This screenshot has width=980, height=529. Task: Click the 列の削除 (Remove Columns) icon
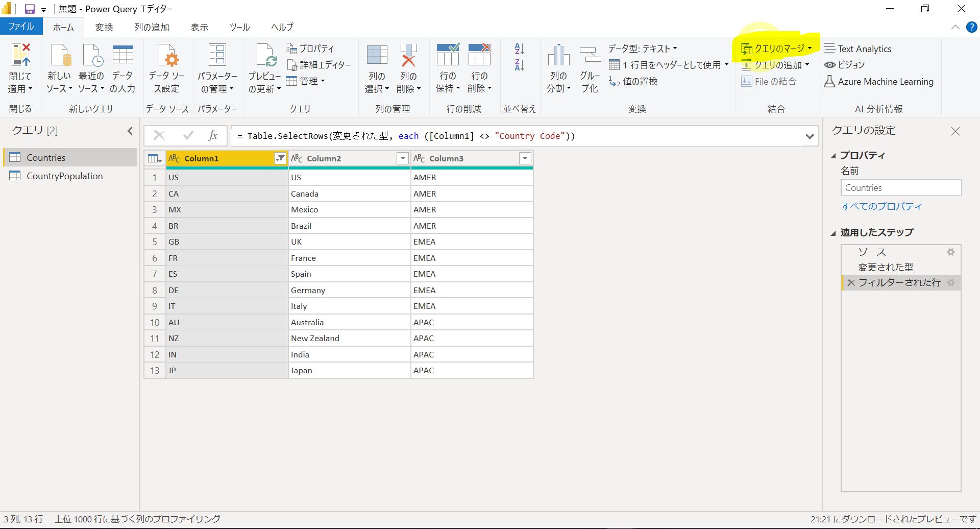click(x=408, y=55)
